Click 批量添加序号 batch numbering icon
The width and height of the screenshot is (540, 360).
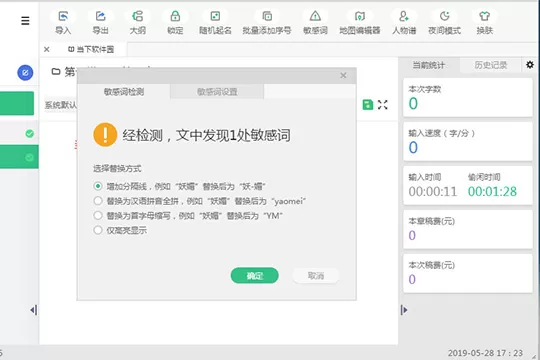[267, 22]
